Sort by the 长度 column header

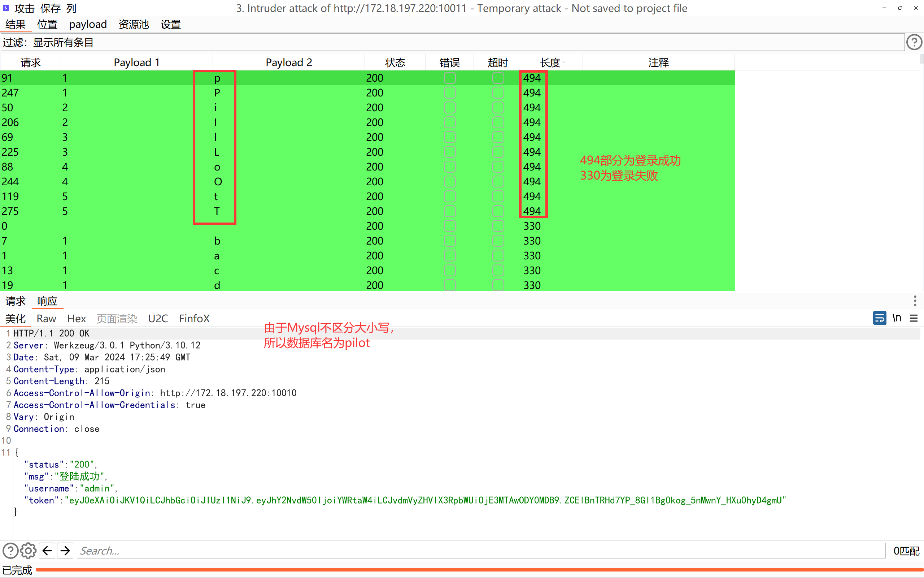click(552, 62)
